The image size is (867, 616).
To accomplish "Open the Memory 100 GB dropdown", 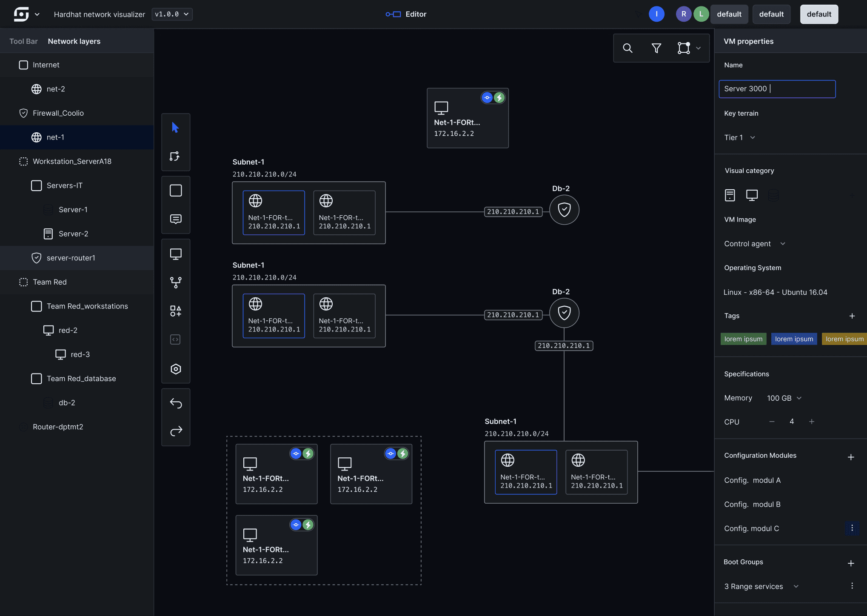I will [x=784, y=398].
